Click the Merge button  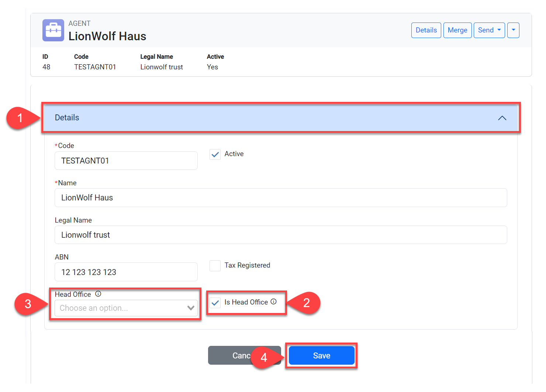point(457,30)
